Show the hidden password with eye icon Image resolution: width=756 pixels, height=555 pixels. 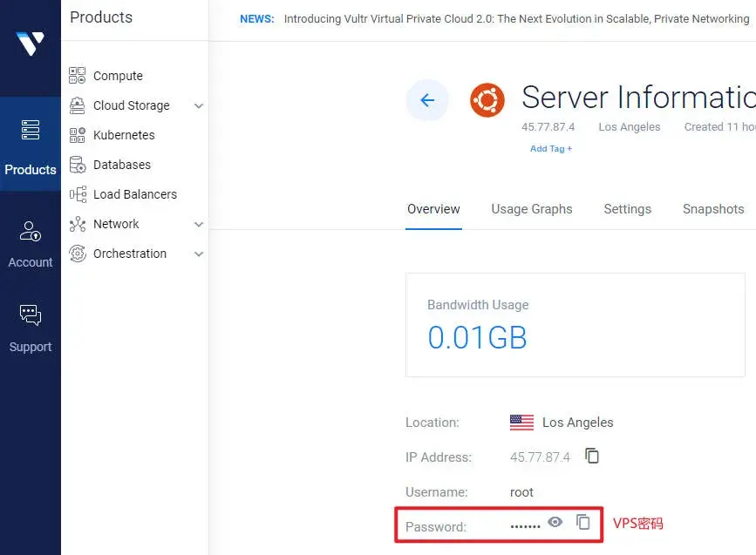click(555, 522)
